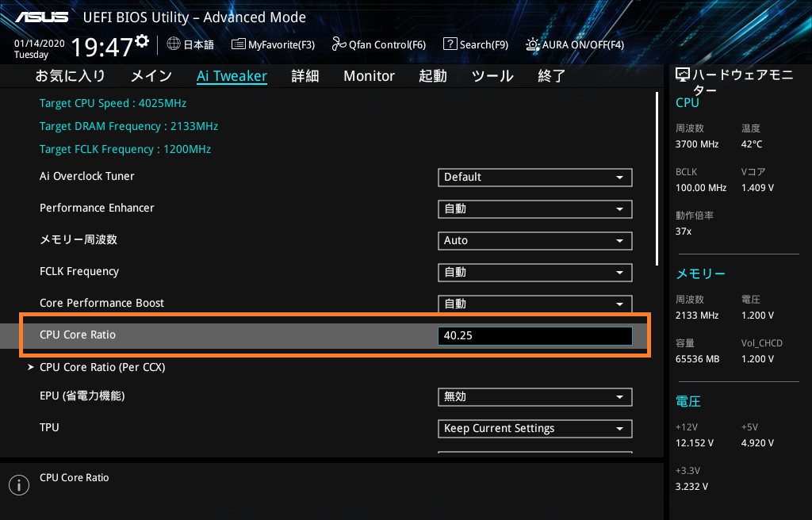Viewport: 812px width, 520px height.
Task: Click the info icon at bottom
Action: coord(19,485)
